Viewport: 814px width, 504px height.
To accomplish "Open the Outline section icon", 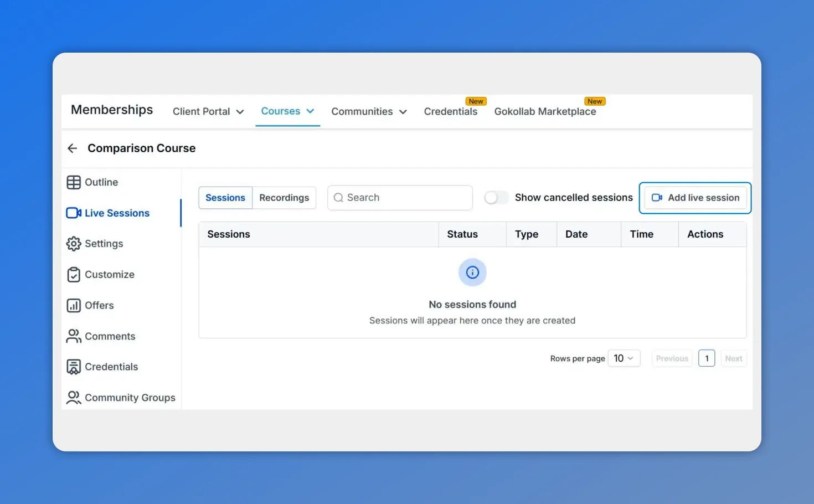I will pyautogui.click(x=74, y=182).
